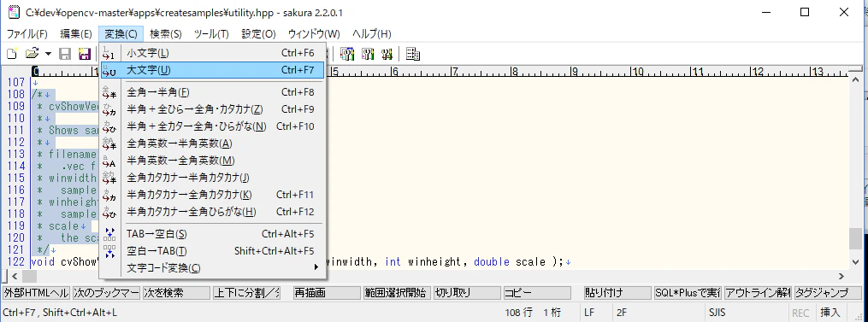The image size is (868, 322).
Task: Click the 上下に分割 function key button
Action: coord(246,293)
